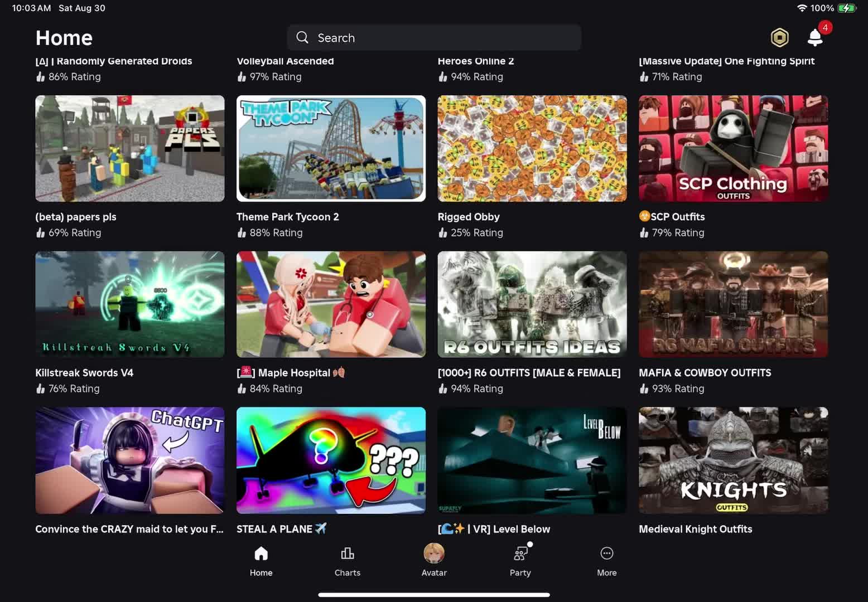Image resolution: width=868 pixels, height=602 pixels.
Task: Open the More ellipsis icon
Action: tap(607, 553)
